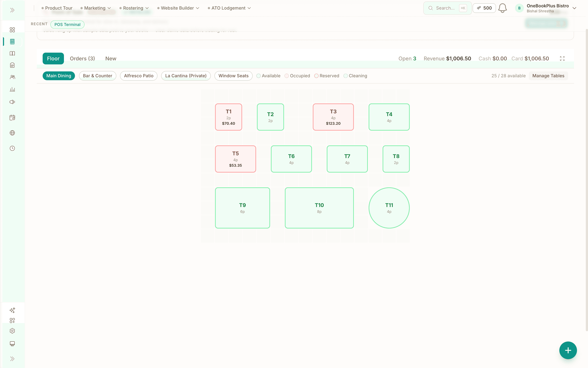Screen dimensions: 588x368
Task: Click the Reserved status legend
Action: click(327, 76)
